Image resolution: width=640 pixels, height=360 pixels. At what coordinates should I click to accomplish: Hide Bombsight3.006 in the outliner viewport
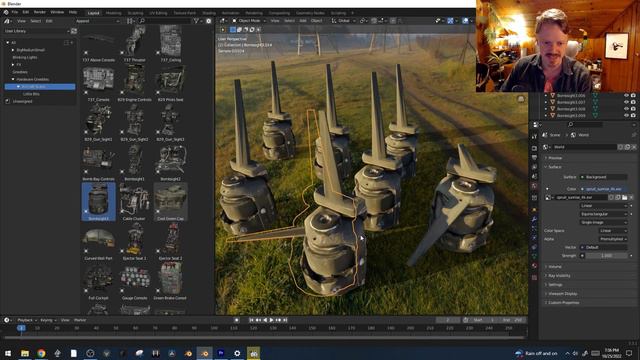pyautogui.click(x=626, y=96)
